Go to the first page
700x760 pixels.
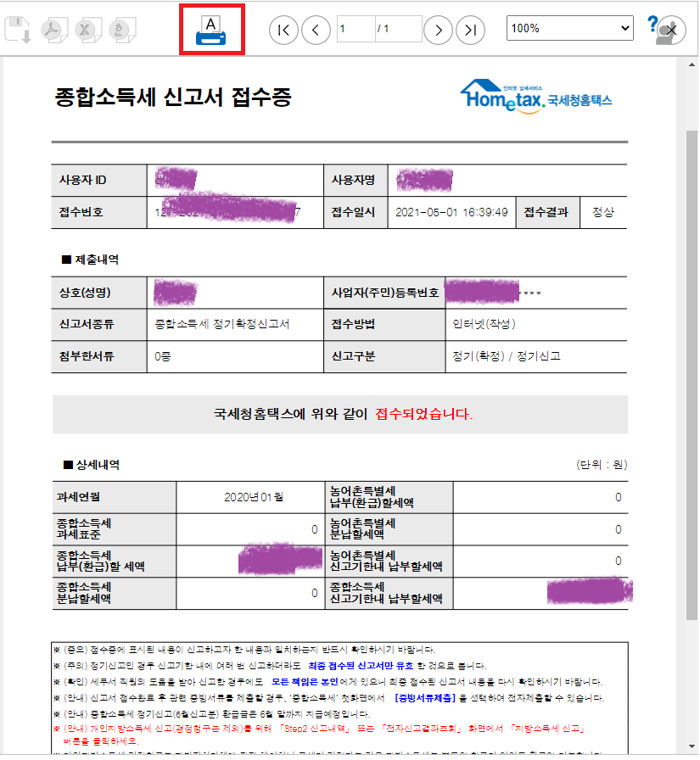[x=283, y=30]
